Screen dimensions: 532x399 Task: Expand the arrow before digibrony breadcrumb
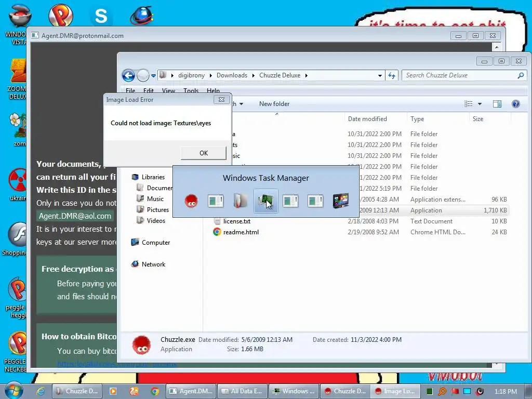[x=172, y=75]
